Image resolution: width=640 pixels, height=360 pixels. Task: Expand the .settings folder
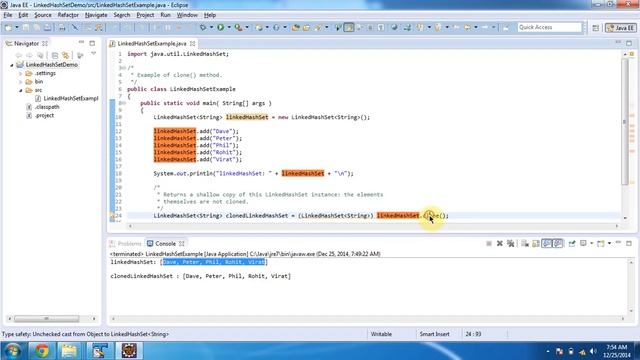tap(20, 73)
